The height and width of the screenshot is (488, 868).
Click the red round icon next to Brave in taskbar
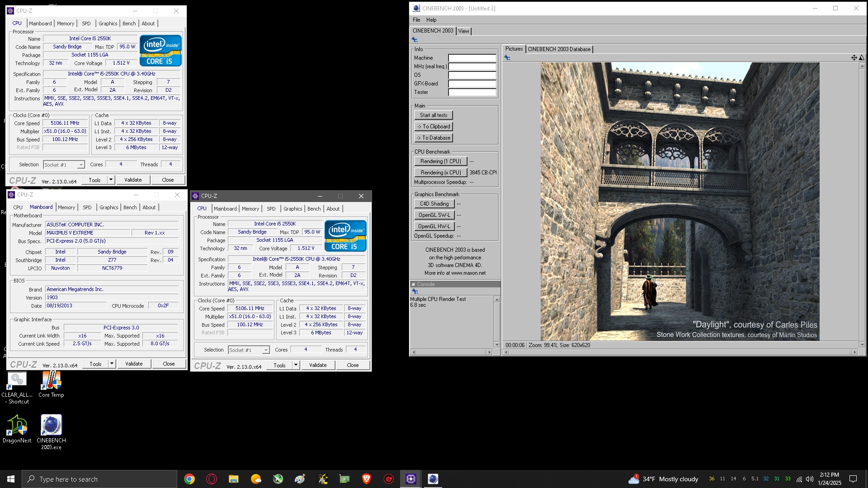388,479
